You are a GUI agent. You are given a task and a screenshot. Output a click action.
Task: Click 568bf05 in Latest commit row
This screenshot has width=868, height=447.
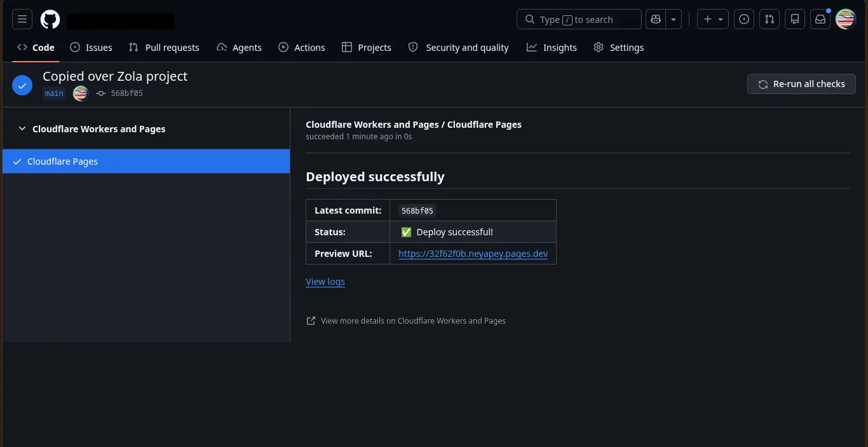point(417,210)
